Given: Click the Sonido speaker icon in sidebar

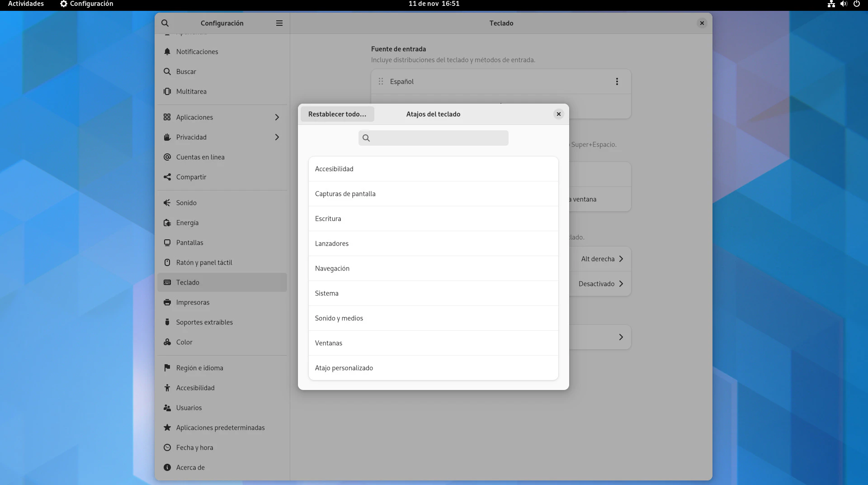Looking at the screenshot, I should [167, 203].
